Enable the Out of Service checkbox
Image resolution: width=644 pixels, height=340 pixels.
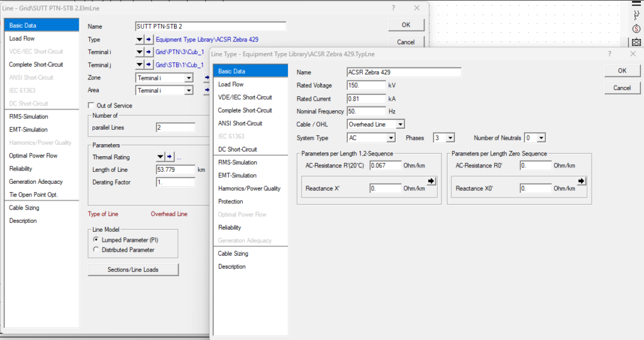(x=91, y=106)
